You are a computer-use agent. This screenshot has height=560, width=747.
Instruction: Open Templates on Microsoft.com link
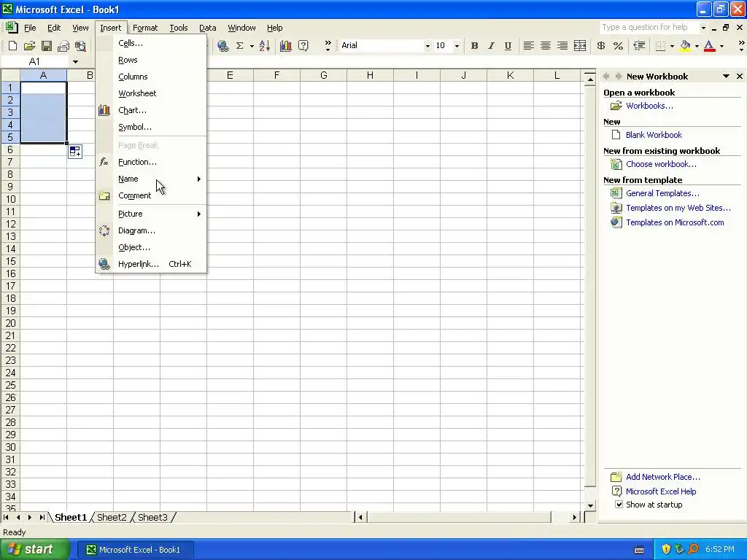(675, 222)
